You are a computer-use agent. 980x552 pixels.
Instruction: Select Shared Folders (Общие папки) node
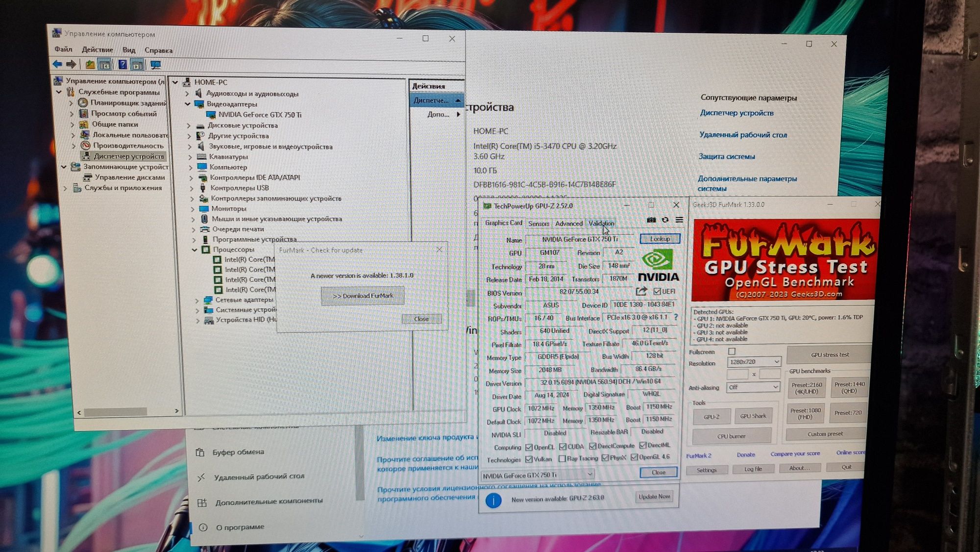pyautogui.click(x=115, y=124)
